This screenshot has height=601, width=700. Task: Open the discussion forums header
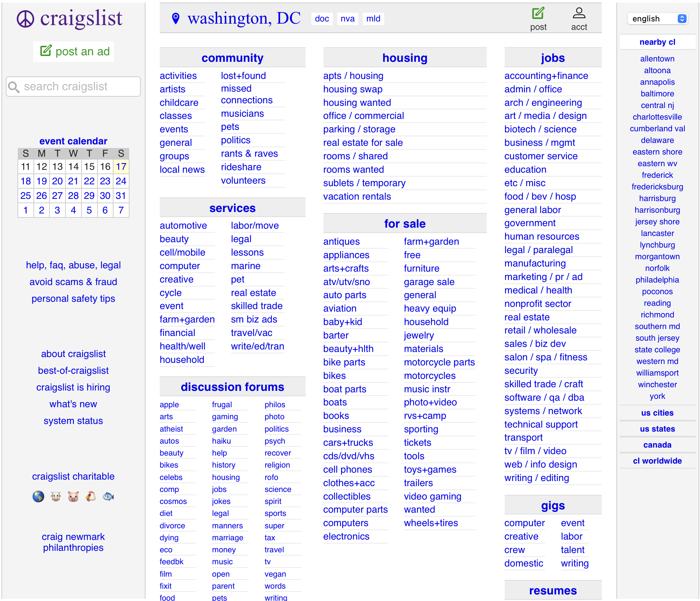(232, 387)
